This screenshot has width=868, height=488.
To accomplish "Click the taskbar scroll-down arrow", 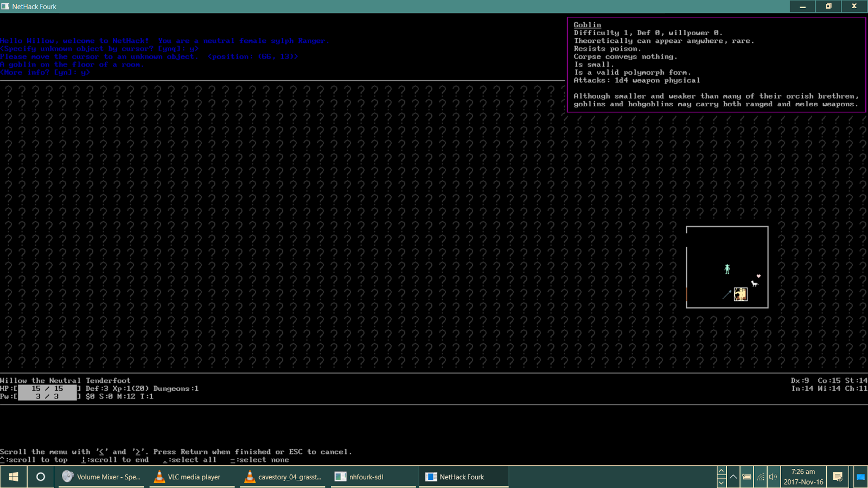I will click(x=722, y=483).
